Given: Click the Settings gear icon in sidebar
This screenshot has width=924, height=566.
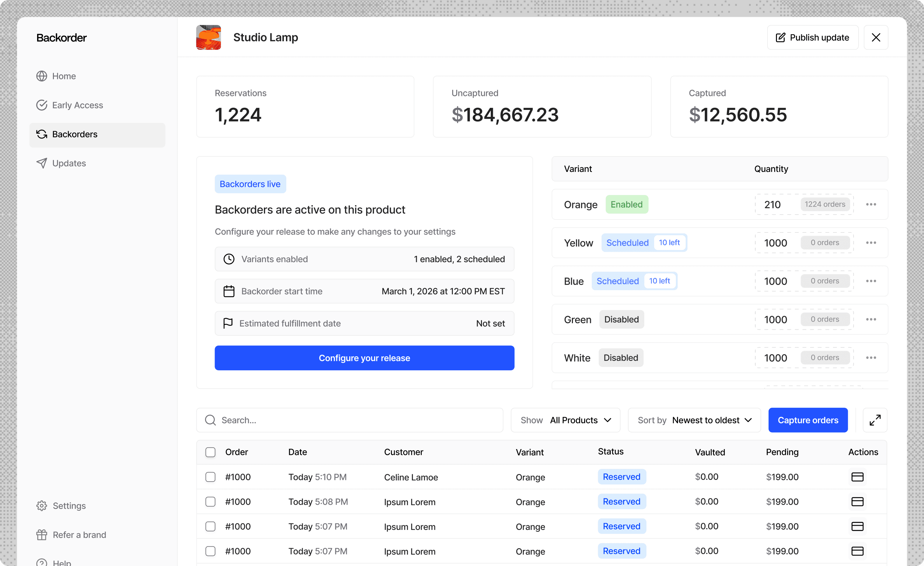Looking at the screenshot, I should [x=42, y=505].
